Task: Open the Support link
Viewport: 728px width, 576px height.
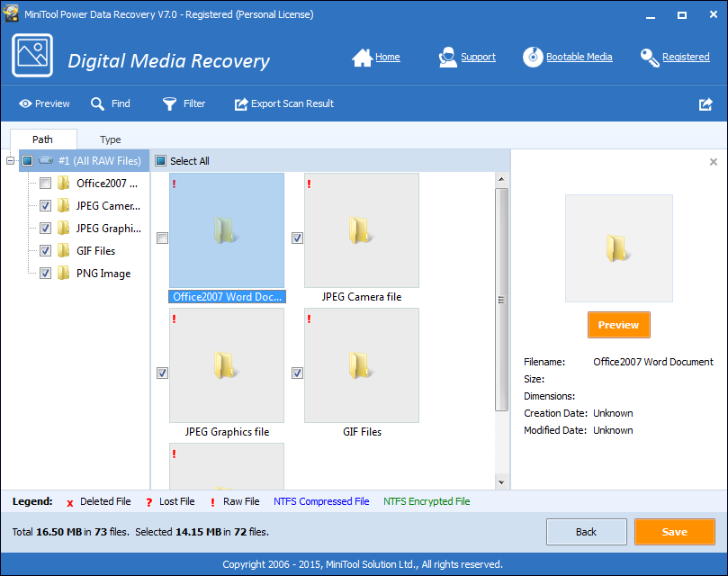Action: click(478, 57)
